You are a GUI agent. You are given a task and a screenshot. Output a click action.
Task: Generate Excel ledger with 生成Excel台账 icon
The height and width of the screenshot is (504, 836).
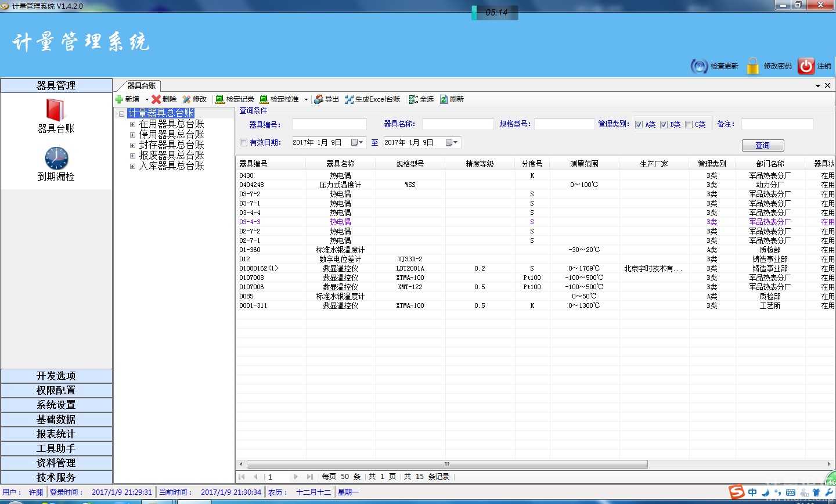[x=349, y=99]
